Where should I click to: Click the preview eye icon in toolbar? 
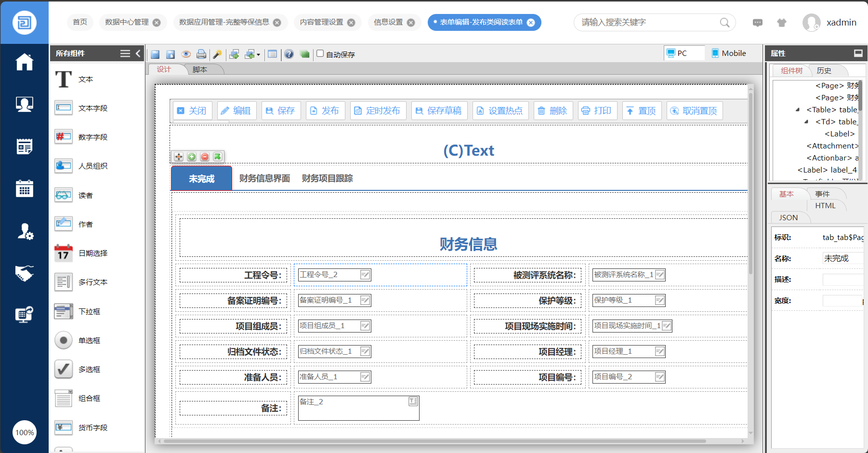(186, 54)
